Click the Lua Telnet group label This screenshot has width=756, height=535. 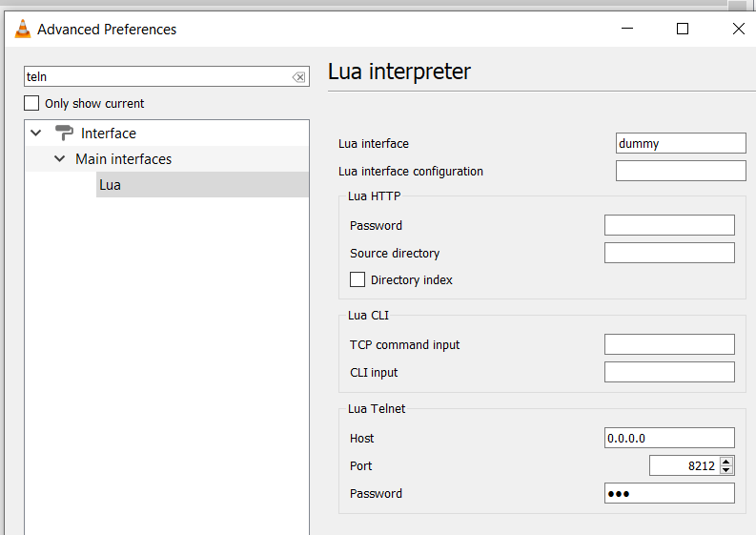coord(377,408)
